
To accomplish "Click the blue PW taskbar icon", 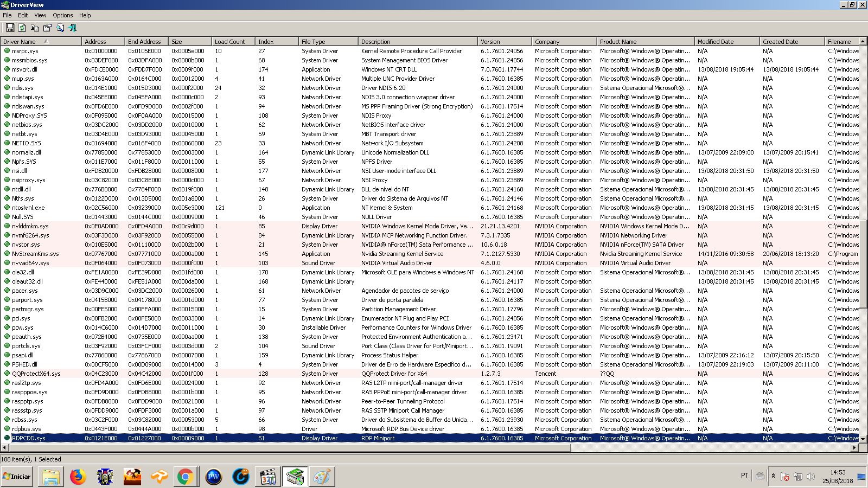I will click(x=214, y=477).
